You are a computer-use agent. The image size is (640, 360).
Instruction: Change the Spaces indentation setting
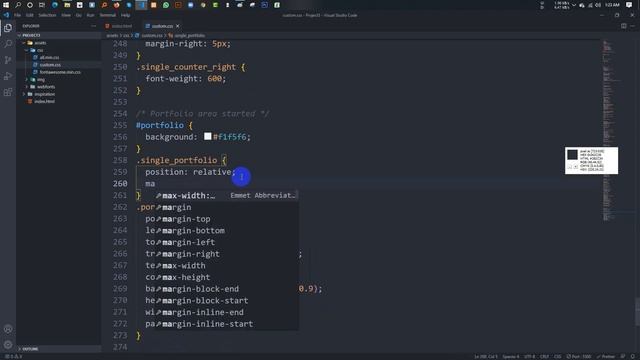pyautogui.click(x=511, y=357)
